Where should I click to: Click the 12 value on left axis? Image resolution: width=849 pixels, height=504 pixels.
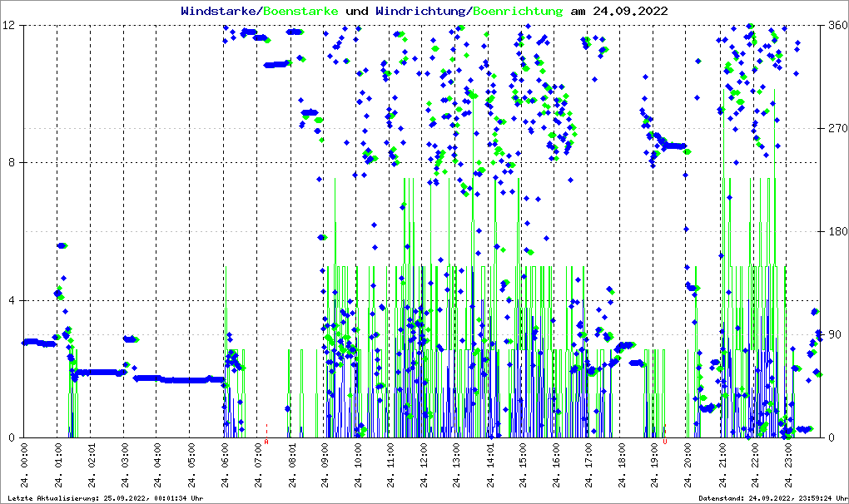[x=11, y=26]
